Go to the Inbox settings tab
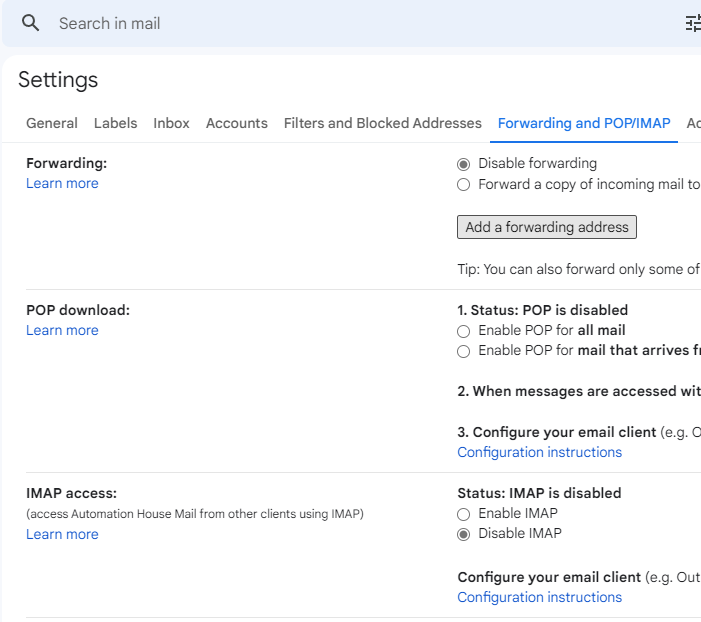 171,123
